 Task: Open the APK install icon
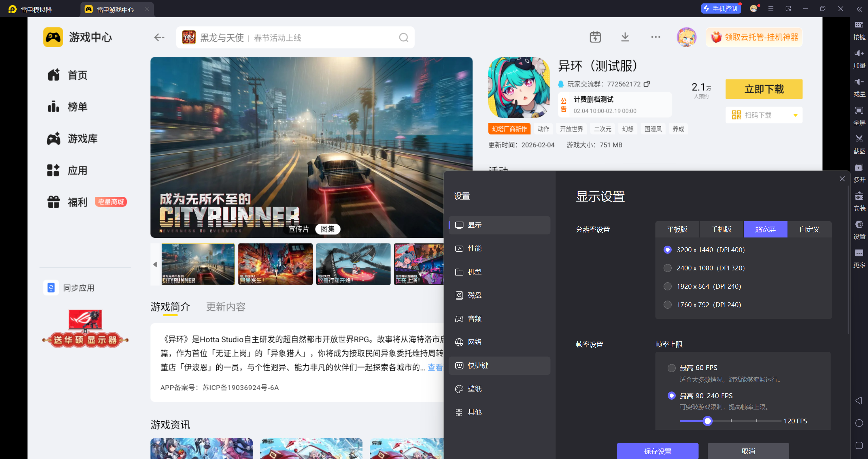pos(859,196)
